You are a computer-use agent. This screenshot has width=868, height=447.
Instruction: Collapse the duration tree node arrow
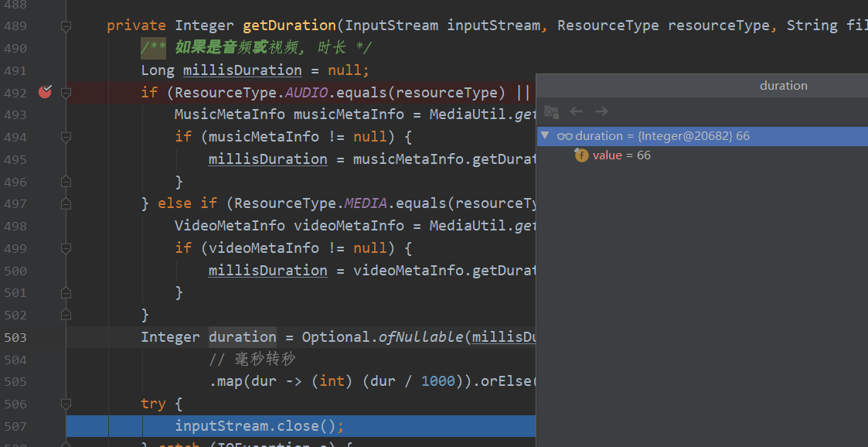point(546,136)
